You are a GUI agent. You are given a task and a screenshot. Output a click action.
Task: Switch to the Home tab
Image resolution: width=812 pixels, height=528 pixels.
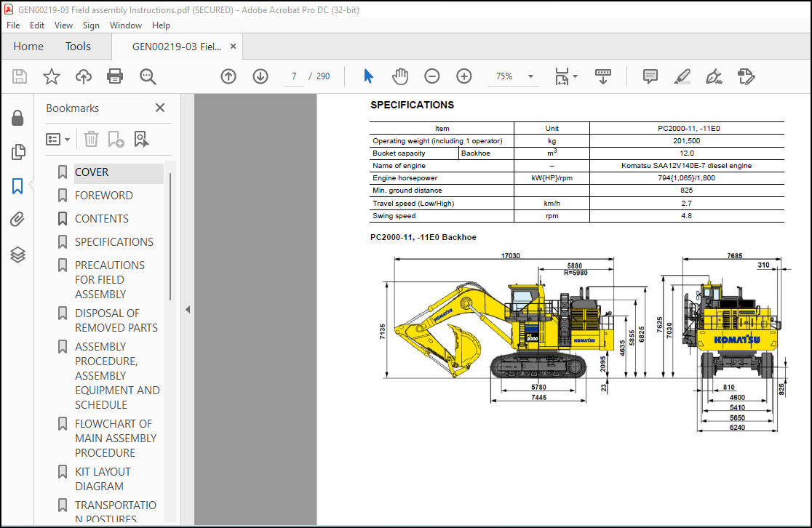[x=28, y=47]
